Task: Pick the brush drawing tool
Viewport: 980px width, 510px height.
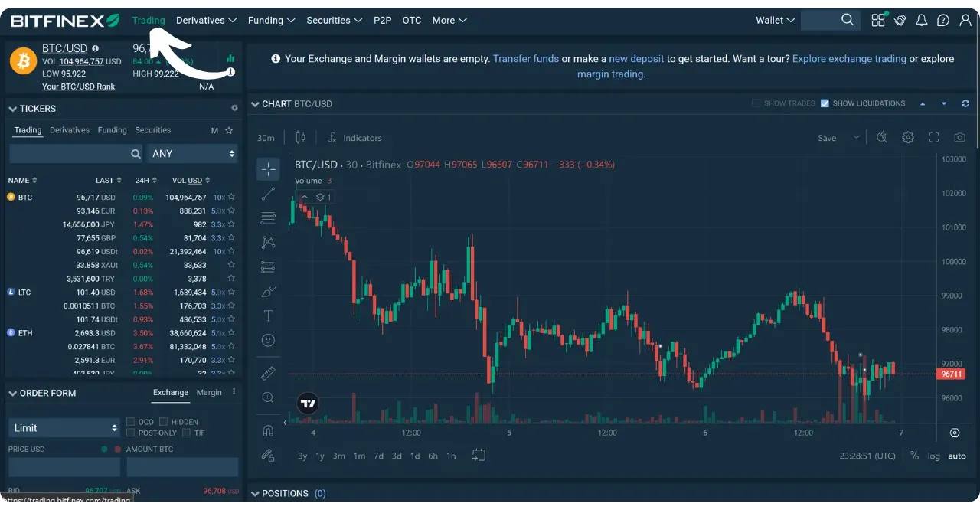Action: [x=268, y=292]
